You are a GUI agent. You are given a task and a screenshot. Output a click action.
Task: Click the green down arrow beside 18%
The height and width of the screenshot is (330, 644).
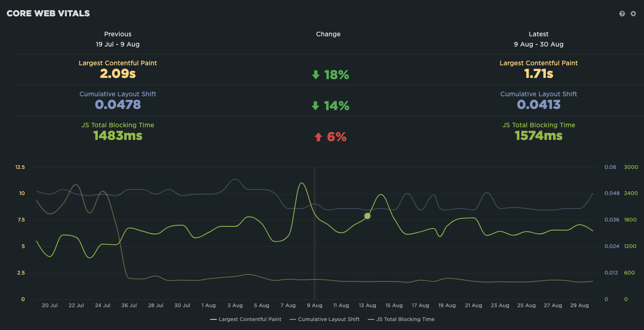click(x=316, y=75)
